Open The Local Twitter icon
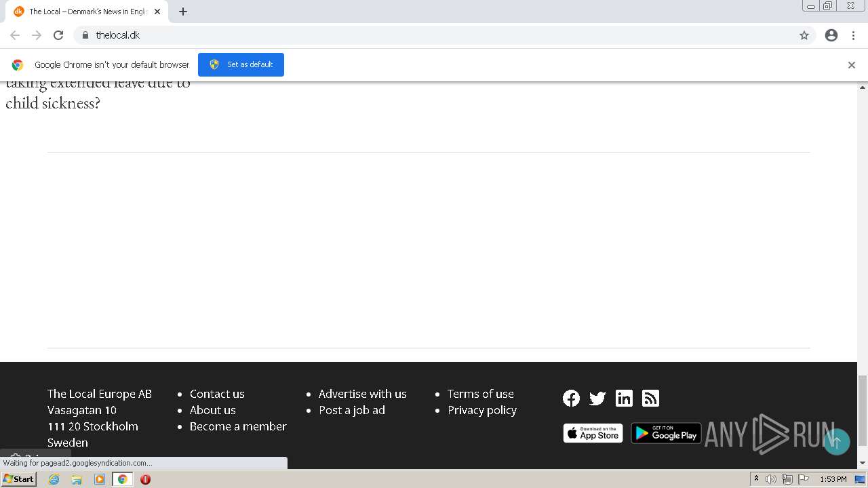This screenshot has width=868, height=488. [597, 399]
